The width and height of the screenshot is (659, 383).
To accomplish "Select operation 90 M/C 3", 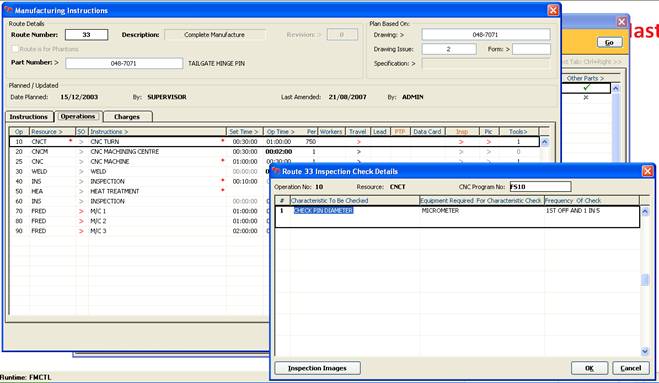I will pos(98,231).
